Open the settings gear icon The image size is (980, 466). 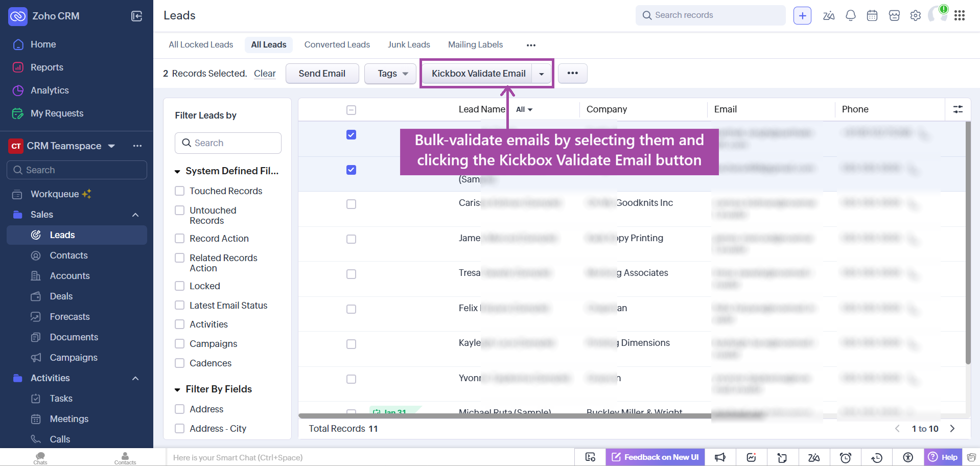(x=915, y=16)
